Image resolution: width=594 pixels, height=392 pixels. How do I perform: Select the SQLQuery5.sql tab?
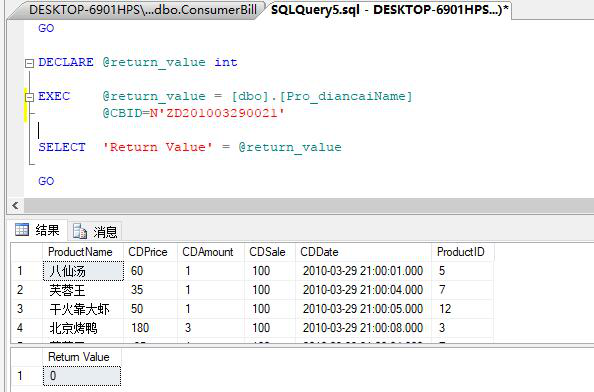(389, 10)
